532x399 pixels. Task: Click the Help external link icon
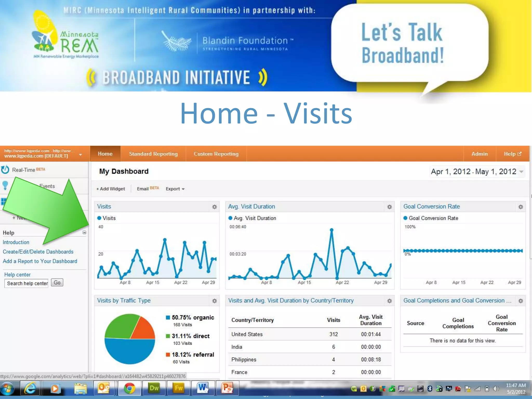point(520,154)
